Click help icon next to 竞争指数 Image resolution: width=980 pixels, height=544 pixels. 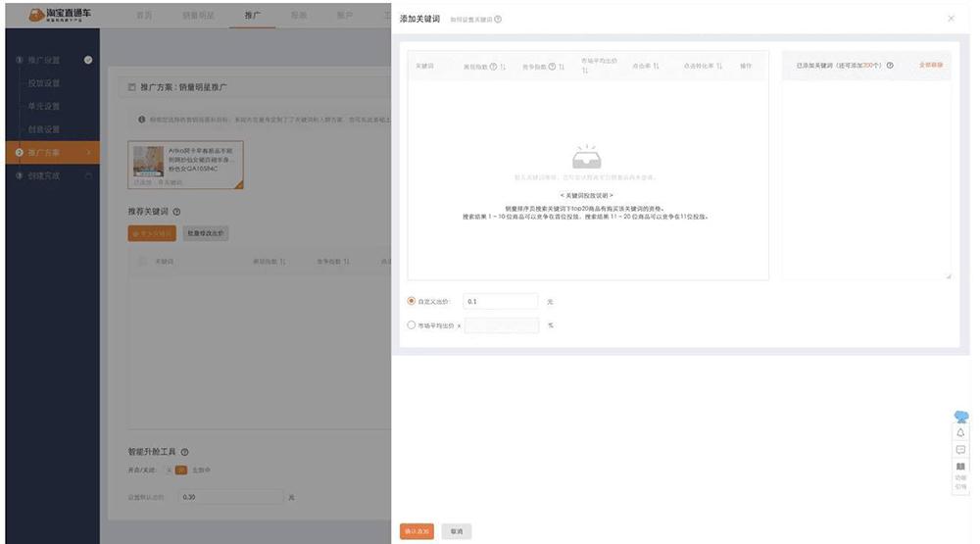click(x=552, y=67)
